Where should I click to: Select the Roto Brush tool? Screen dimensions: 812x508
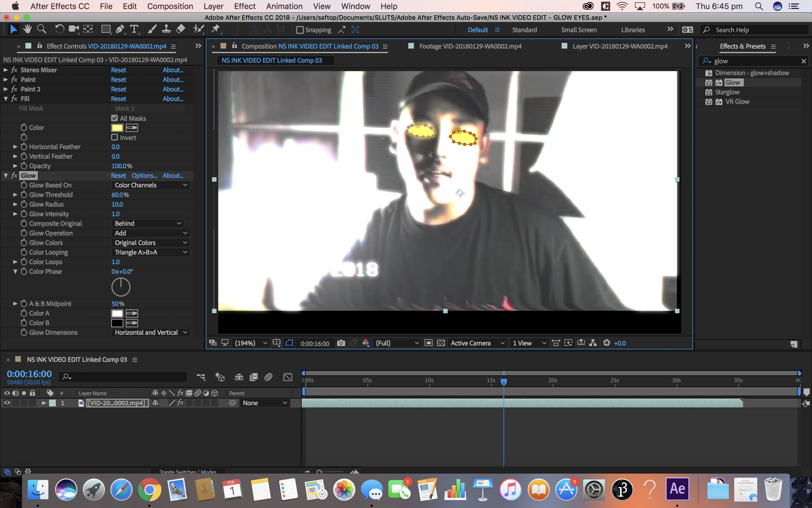pos(199,30)
